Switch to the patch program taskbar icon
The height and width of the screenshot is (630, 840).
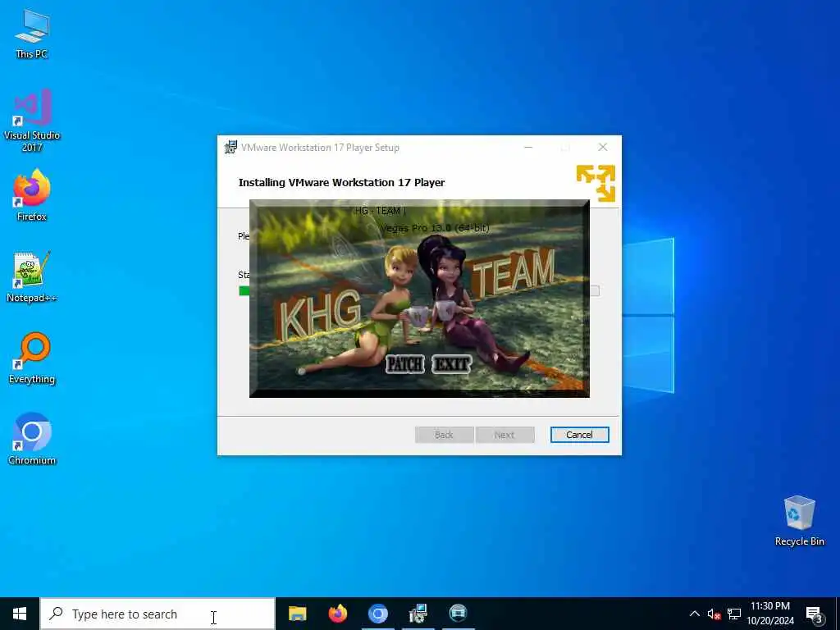point(458,614)
